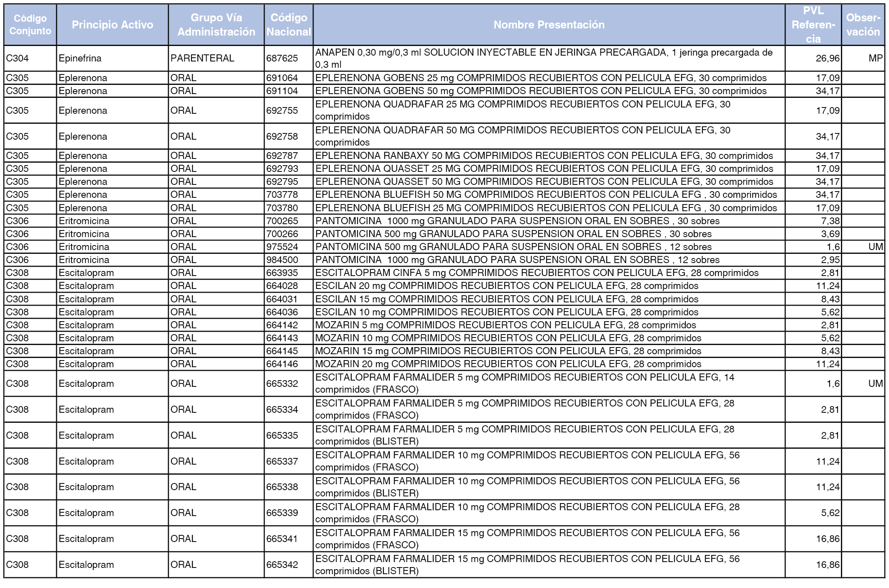The width and height of the screenshot is (889, 588).
Task: Select national code 664036
Action: [289, 312]
